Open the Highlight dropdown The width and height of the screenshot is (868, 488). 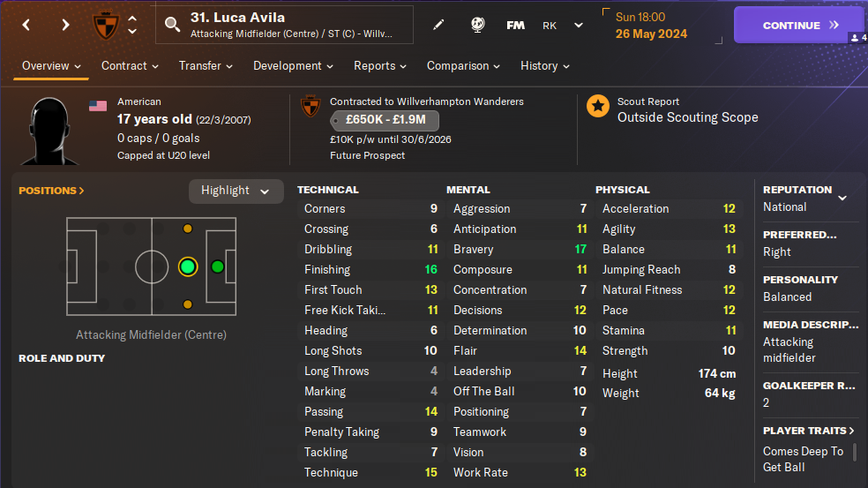(236, 191)
